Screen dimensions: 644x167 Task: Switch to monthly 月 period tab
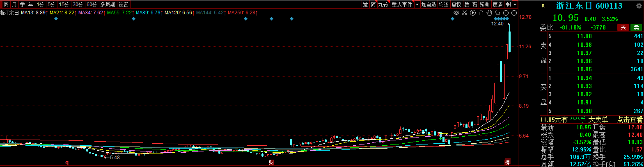click(14, 4)
